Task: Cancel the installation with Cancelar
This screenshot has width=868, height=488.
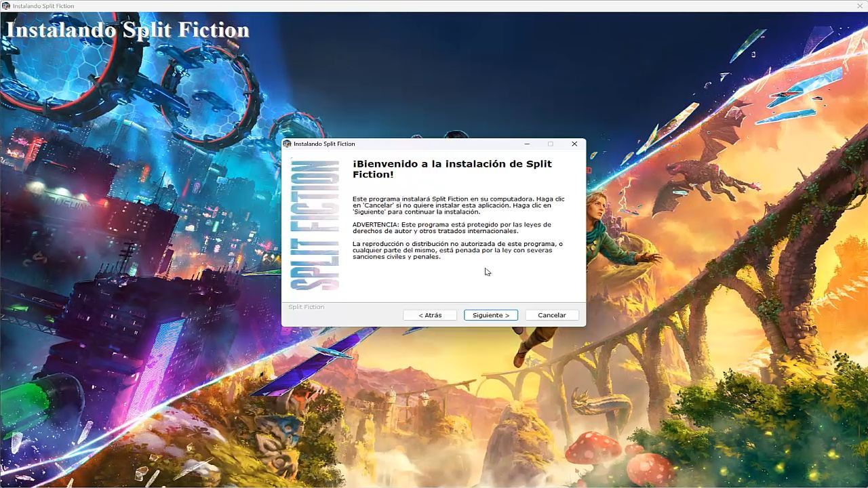Action: click(x=552, y=315)
